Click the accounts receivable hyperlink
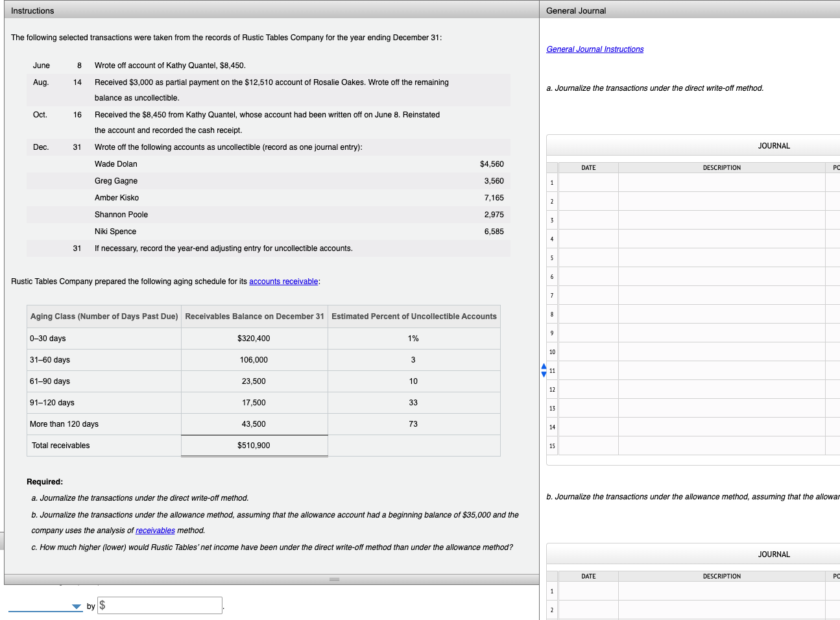840x620 pixels. click(283, 281)
